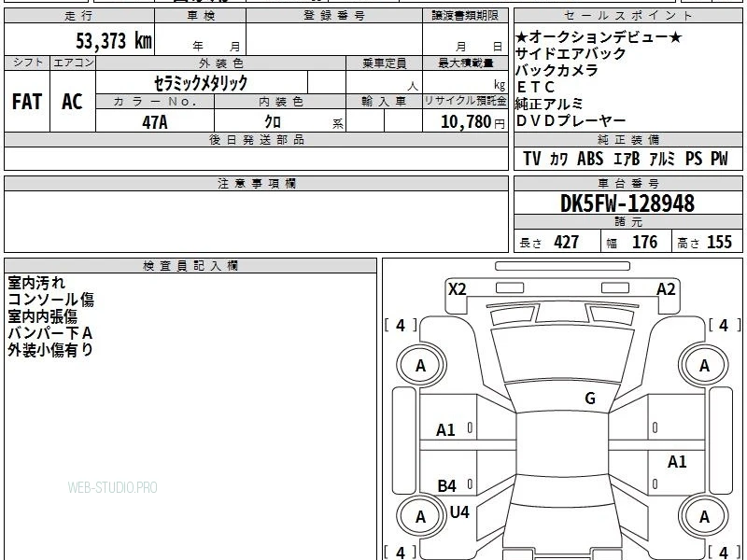This screenshot has width=747, height=560.
Task: Click color number 47A
Action: [155, 122]
